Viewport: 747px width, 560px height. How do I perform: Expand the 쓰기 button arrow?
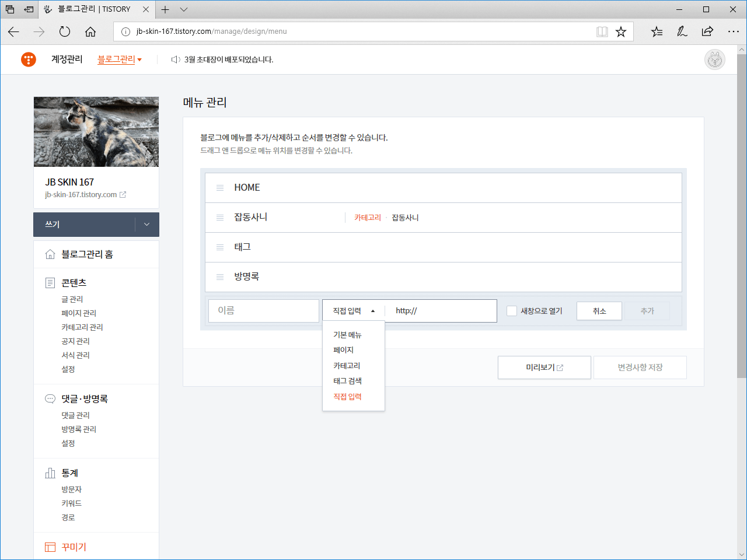coord(146,225)
